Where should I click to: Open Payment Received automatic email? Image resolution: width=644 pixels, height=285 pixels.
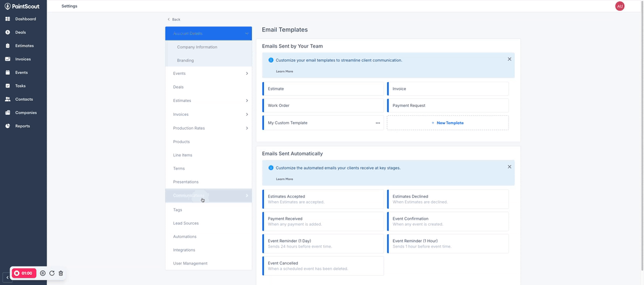coord(323,222)
